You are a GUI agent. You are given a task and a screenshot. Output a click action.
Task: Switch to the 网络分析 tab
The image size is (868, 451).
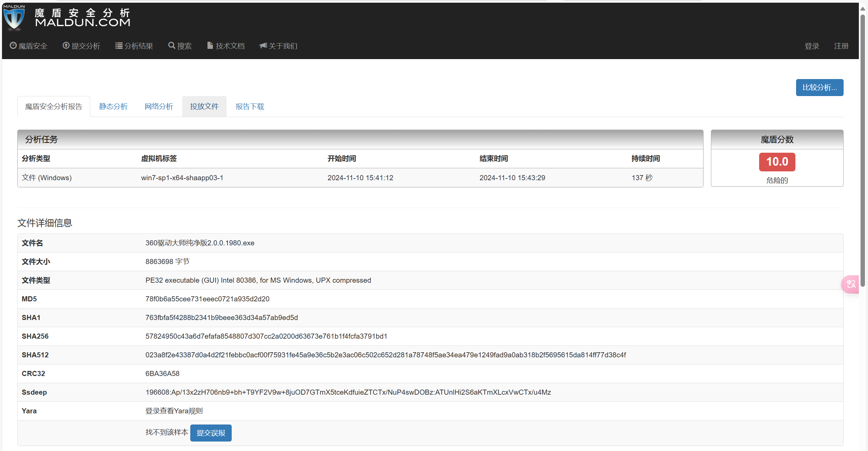(x=159, y=107)
